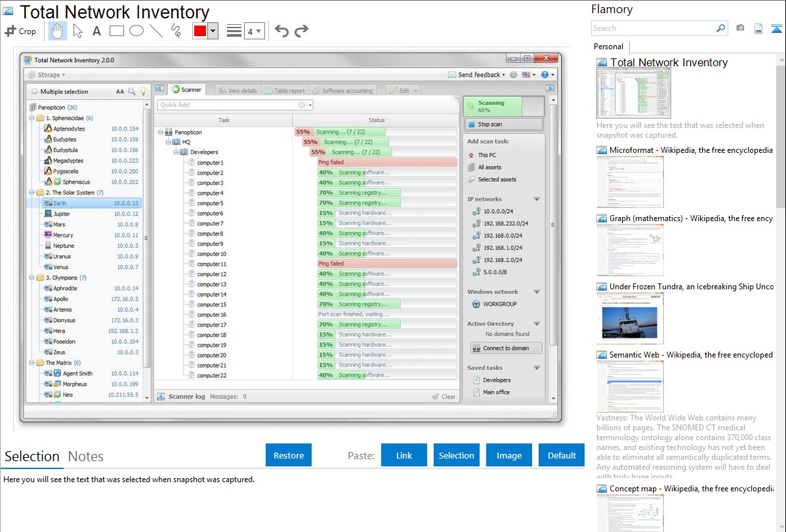The height and width of the screenshot is (532, 786).
Task: Click the Restore button
Action: (x=289, y=455)
